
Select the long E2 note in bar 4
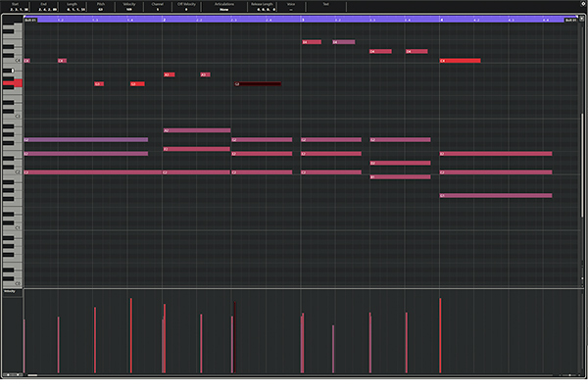coord(496,154)
